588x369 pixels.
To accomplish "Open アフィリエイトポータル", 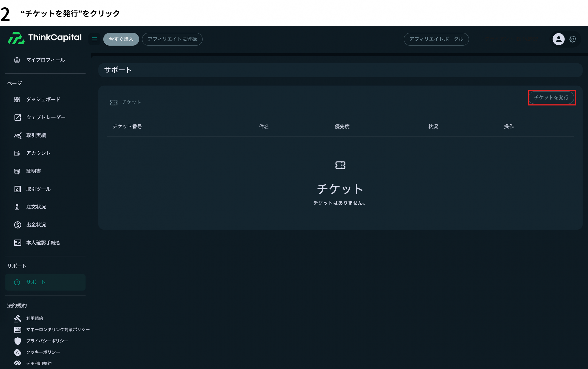I will (436, 39).
